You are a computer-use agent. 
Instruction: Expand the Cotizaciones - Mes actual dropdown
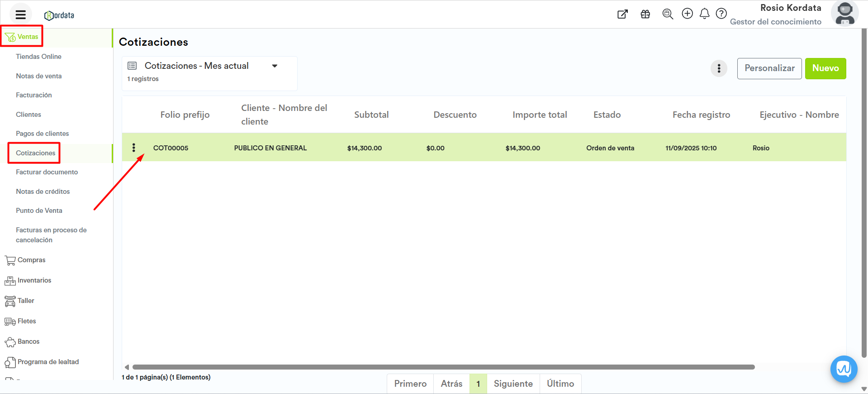[x=274, y=66]
